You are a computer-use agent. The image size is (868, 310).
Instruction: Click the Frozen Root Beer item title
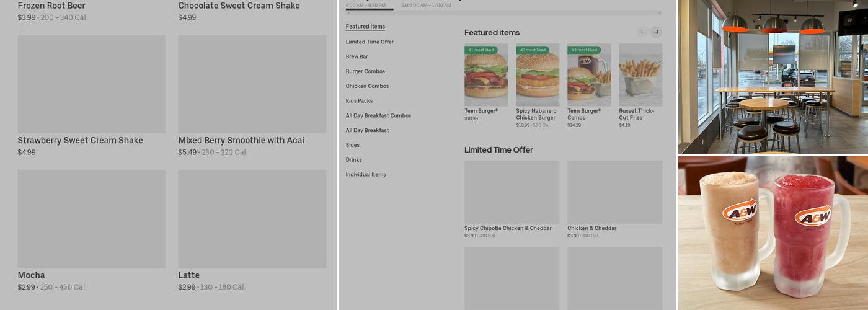(51, 6)
